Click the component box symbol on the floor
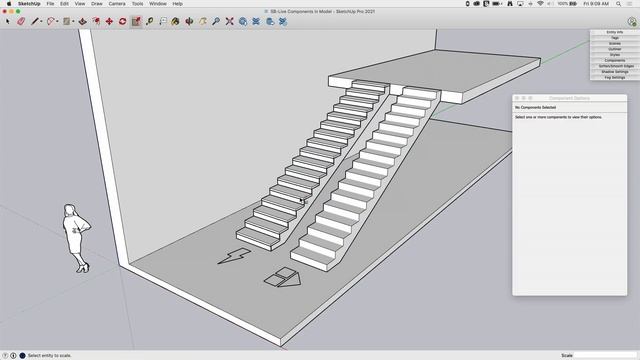640x360 pixels. 282,277
